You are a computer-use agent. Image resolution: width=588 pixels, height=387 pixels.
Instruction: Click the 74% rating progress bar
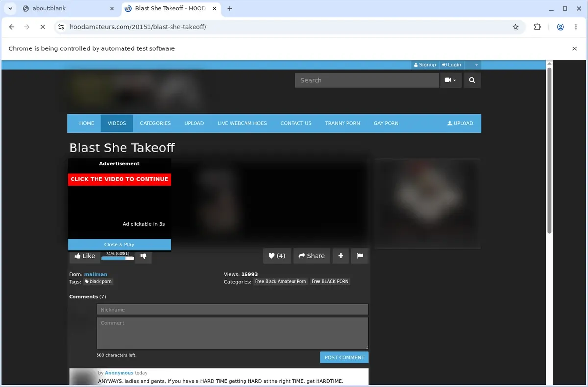coord(118,258)
